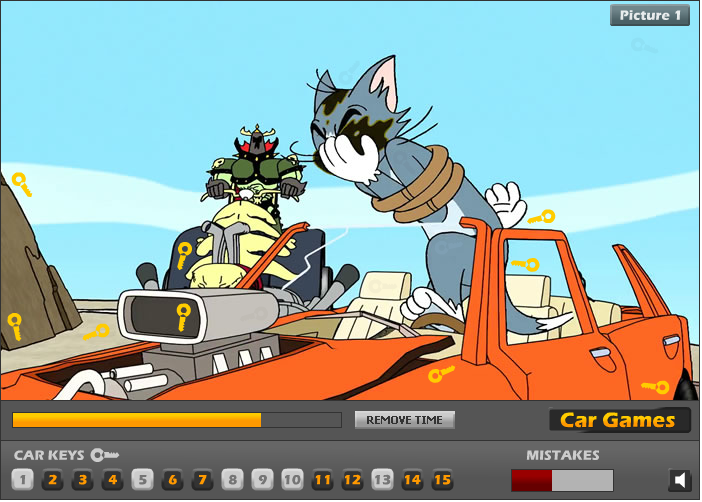702x502 pixels.
Task: Click key counter number 5
Action: [142, 480]
